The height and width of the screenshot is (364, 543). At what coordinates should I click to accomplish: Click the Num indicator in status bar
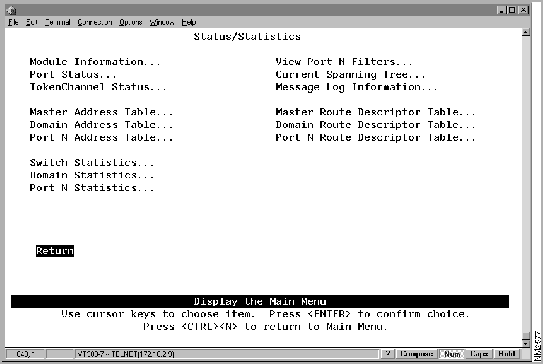point(452,354)
